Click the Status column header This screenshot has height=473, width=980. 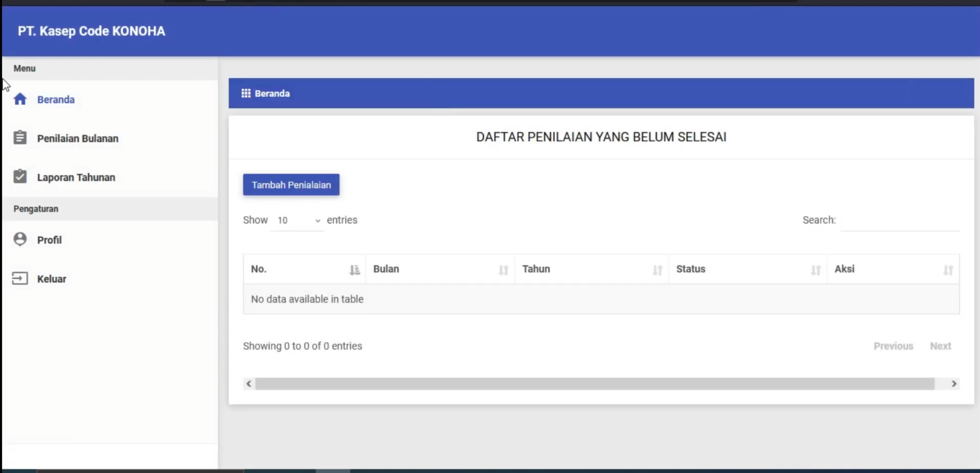click(748, 269)
